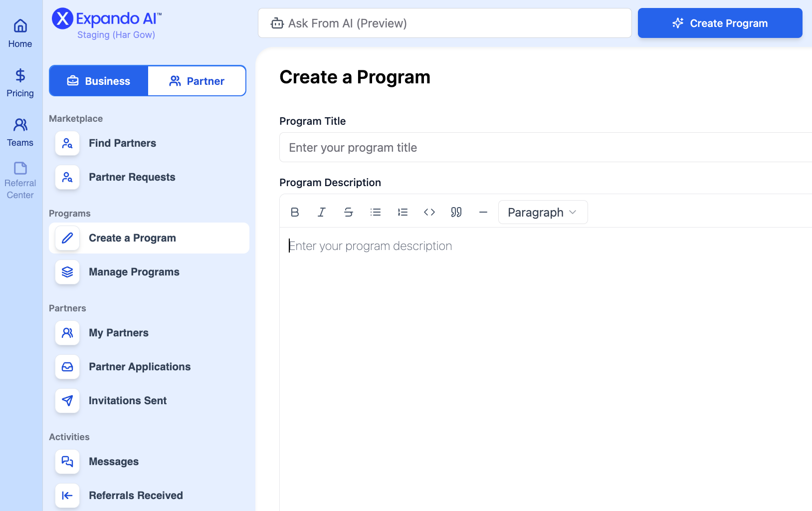
Task: Insert a code block
Action: pos(429,212)
